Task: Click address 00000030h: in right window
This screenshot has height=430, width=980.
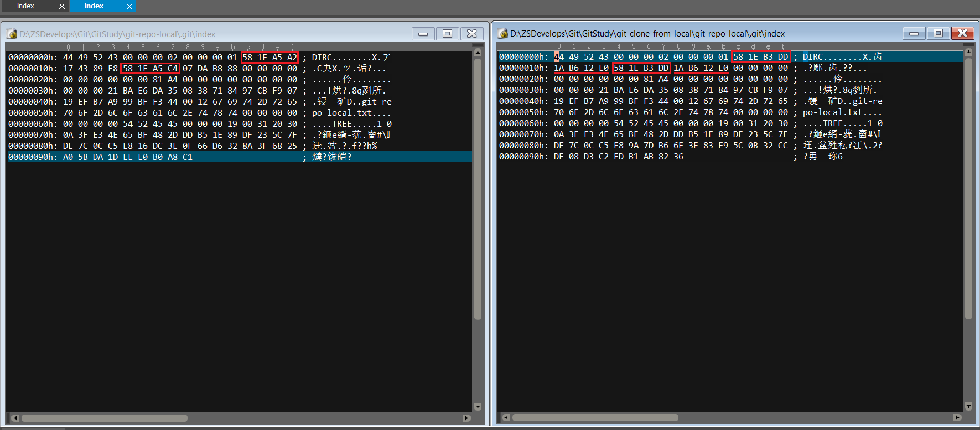Action: click(524, 90)
